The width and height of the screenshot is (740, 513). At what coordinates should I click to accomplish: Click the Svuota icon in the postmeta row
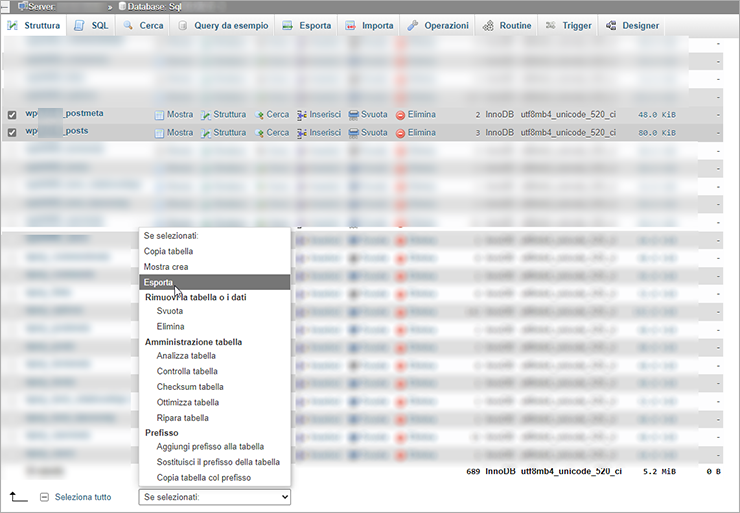click(353, 115)
